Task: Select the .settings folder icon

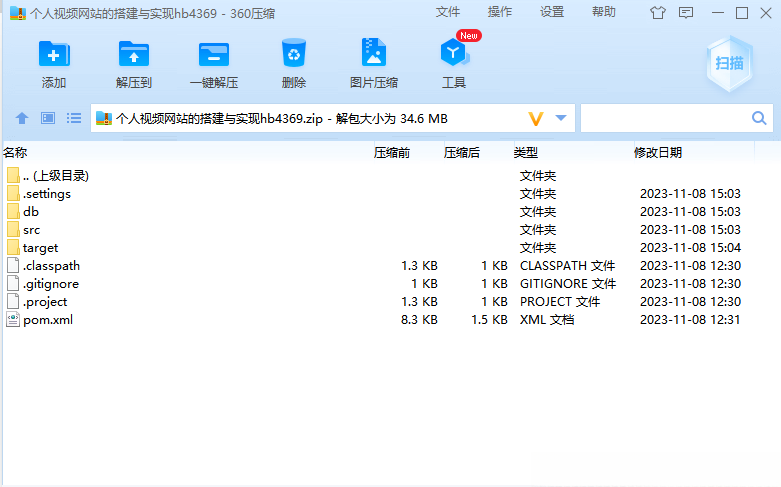Action: [x=13, y=194]
